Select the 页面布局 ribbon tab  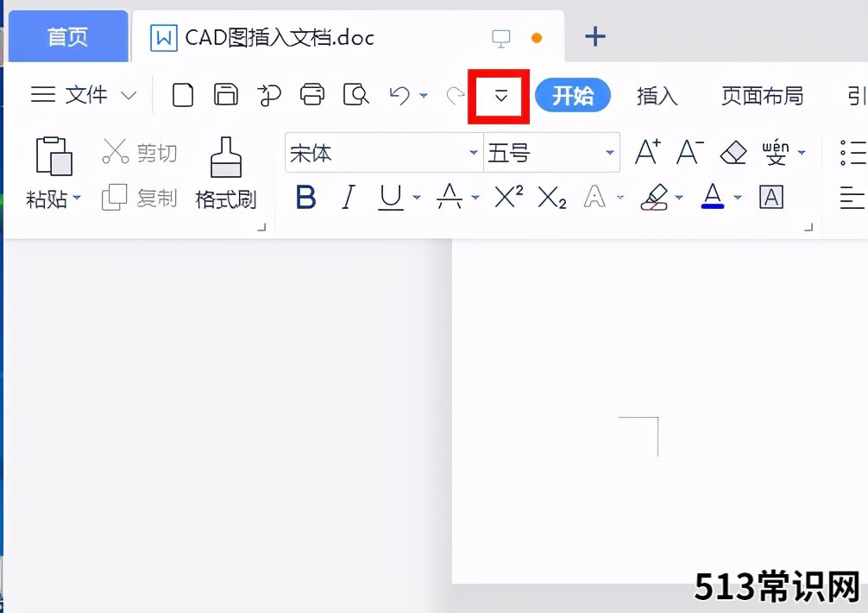coord(762,96)
